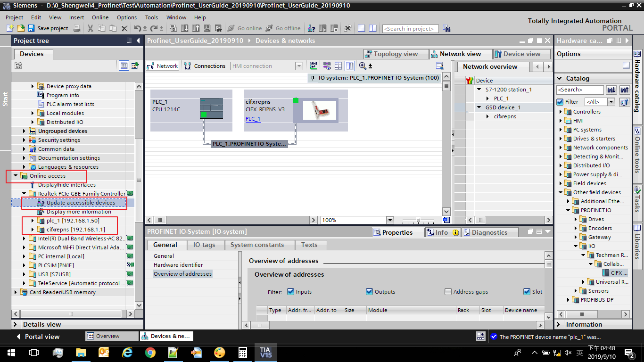This screenshot has height=362, width=644.
Task: Open Chrome from Windows taskbar
Action: click(x=150, y=352)
